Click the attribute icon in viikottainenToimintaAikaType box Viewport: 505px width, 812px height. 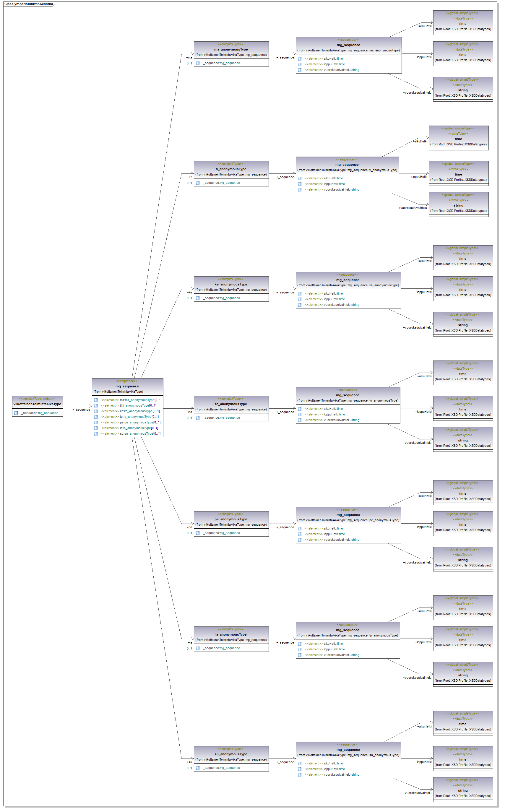(16, 413)
